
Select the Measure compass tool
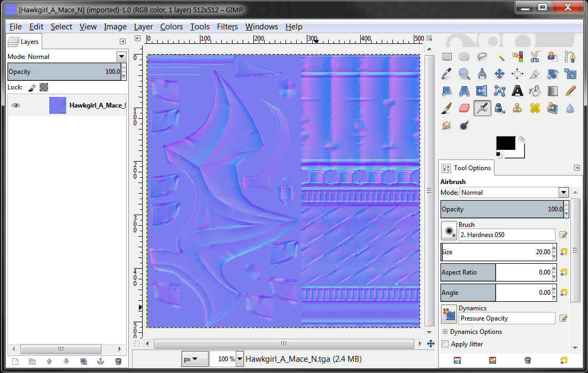(x=482, y=74)
